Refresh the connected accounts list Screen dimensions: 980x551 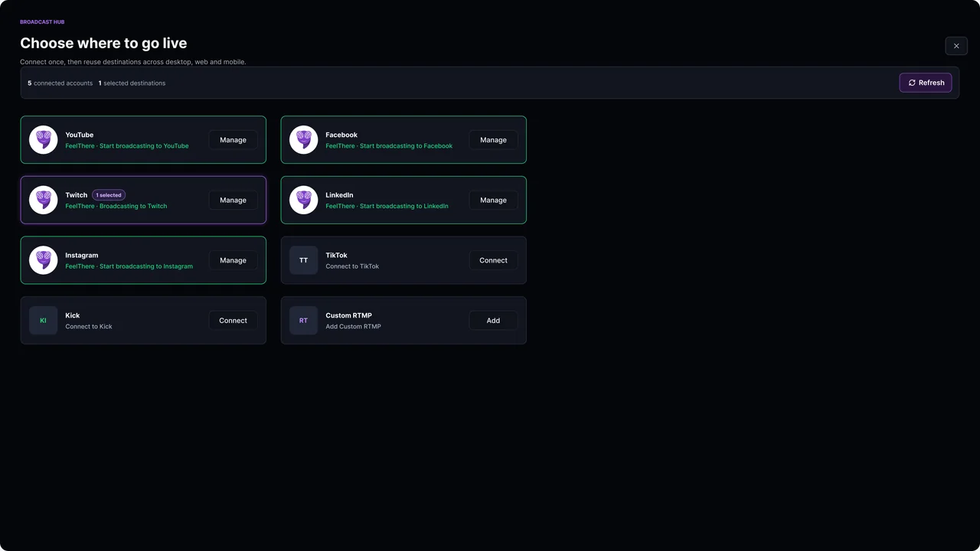[926, 83]
